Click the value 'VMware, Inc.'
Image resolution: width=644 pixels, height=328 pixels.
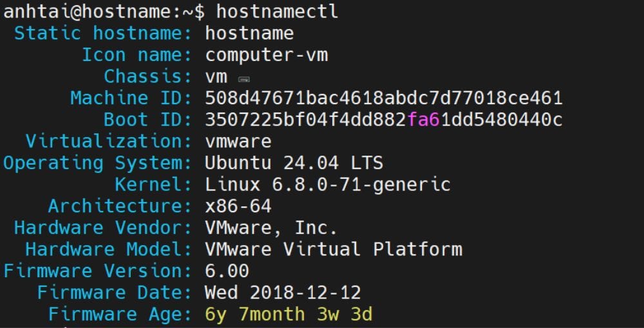(271, 228)
